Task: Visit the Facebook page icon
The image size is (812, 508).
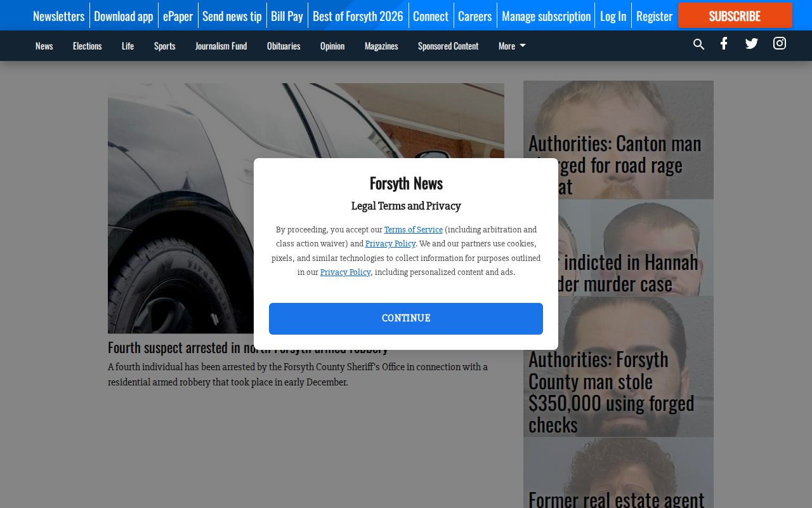Action: [x=724, y=44]
